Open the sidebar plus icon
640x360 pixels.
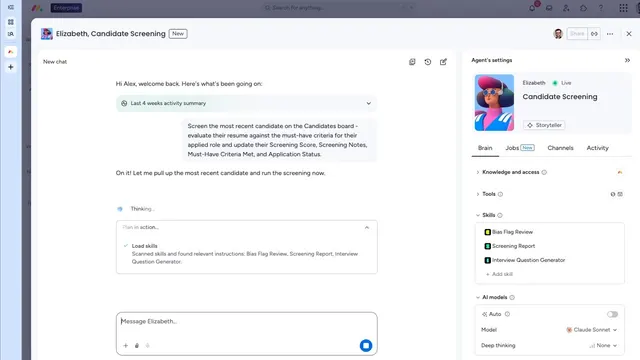pos(11,67)
